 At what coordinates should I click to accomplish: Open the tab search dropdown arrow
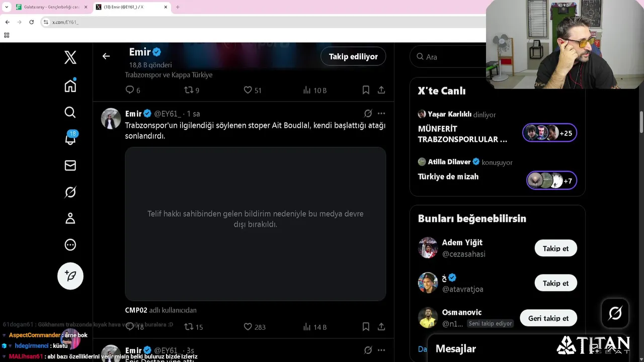pyautogui.click(x=7, y=7)
